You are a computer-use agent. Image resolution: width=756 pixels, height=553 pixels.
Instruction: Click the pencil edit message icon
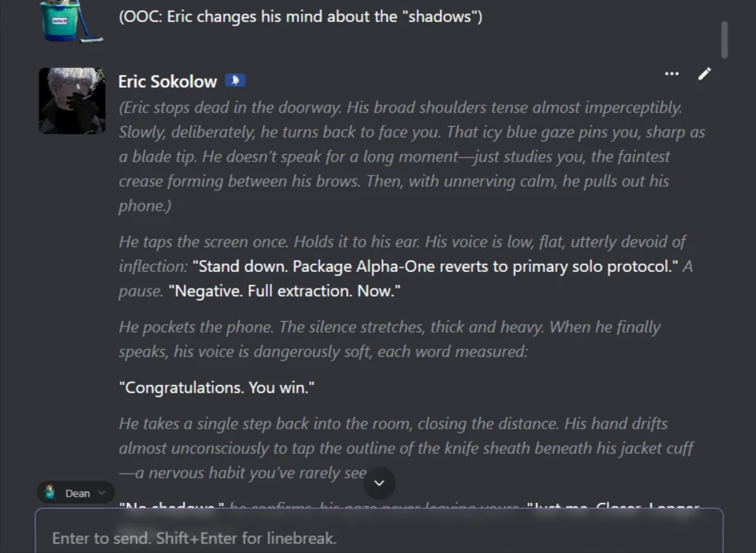[x=704, y=74]
